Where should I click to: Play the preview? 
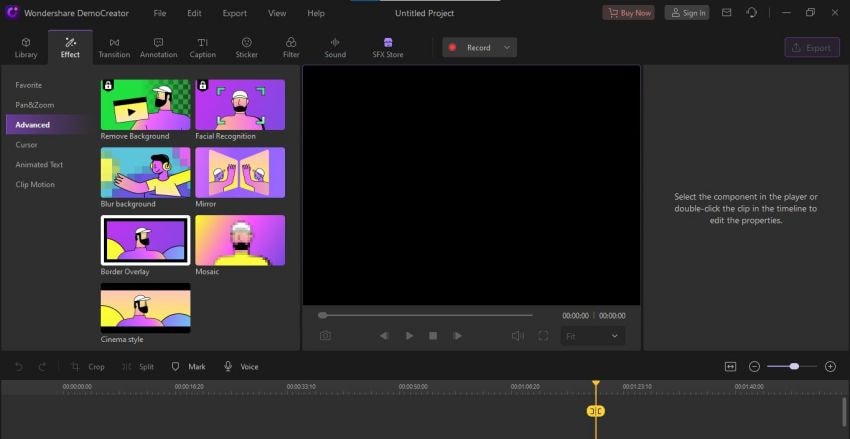pyautogui.click(x=409, y=336)
